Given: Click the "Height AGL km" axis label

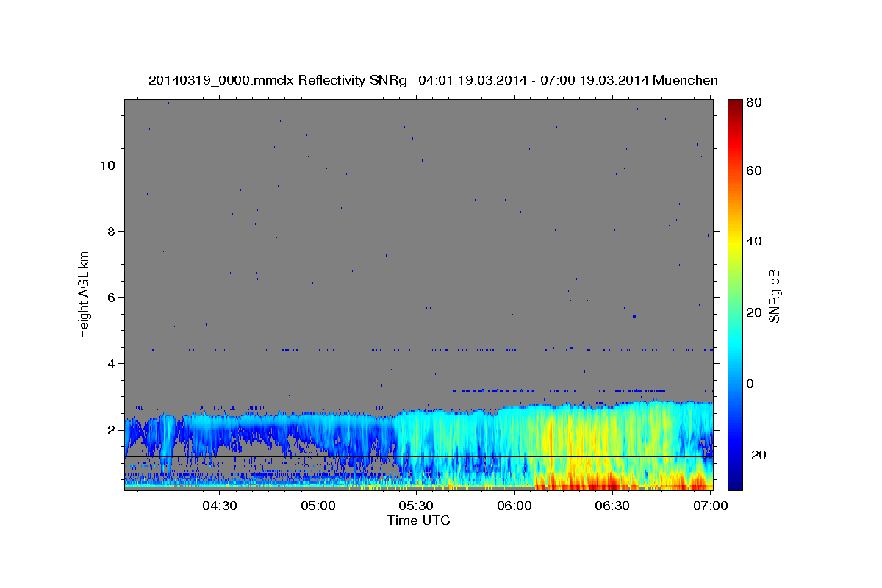Looking at the screenshot, I should [85, 293].
